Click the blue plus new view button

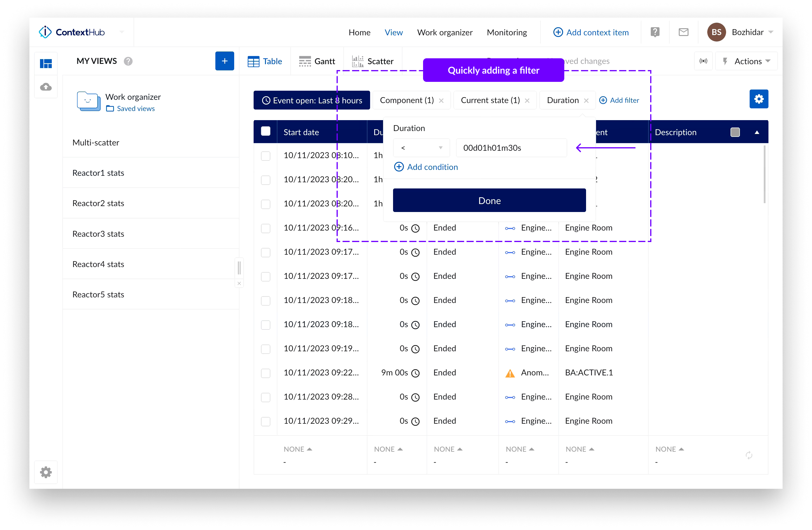[x=224, y=61]
